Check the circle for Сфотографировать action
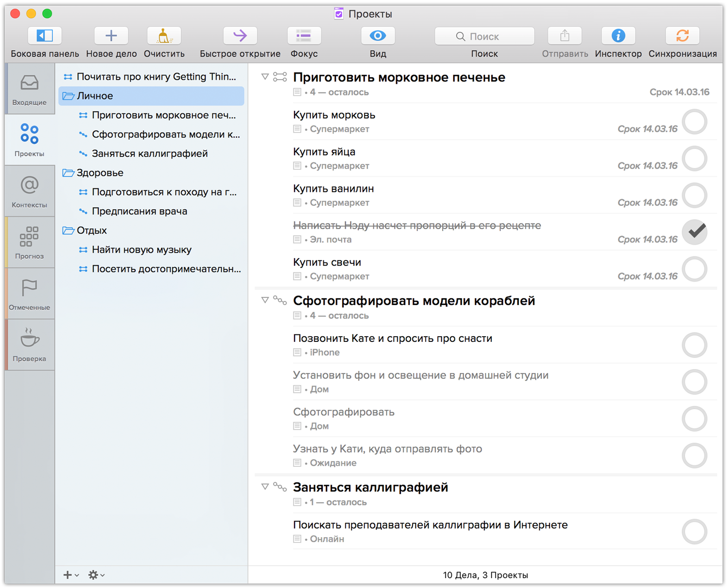727x588 pixels. [x=695, y=419]
